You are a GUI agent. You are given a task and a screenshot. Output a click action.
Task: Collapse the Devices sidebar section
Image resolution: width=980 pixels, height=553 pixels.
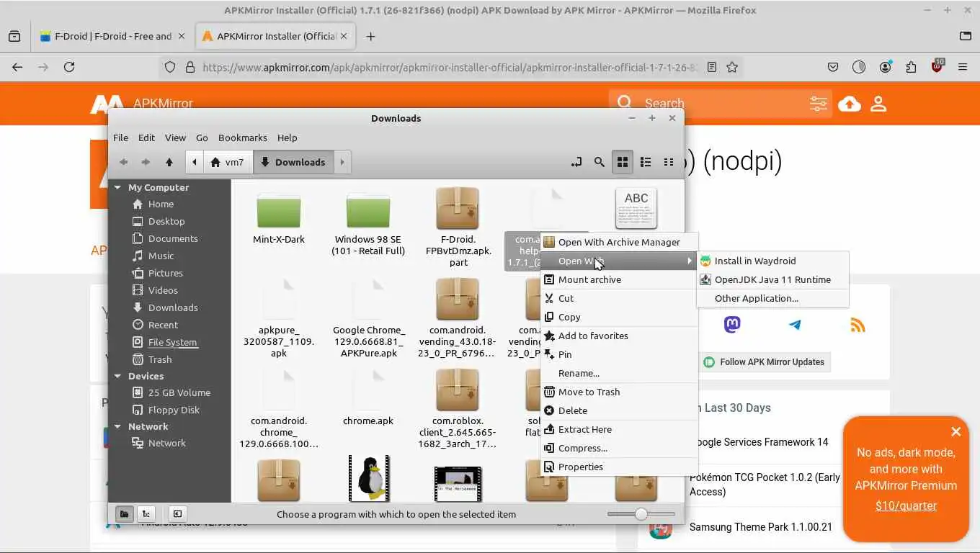(118, 376)
